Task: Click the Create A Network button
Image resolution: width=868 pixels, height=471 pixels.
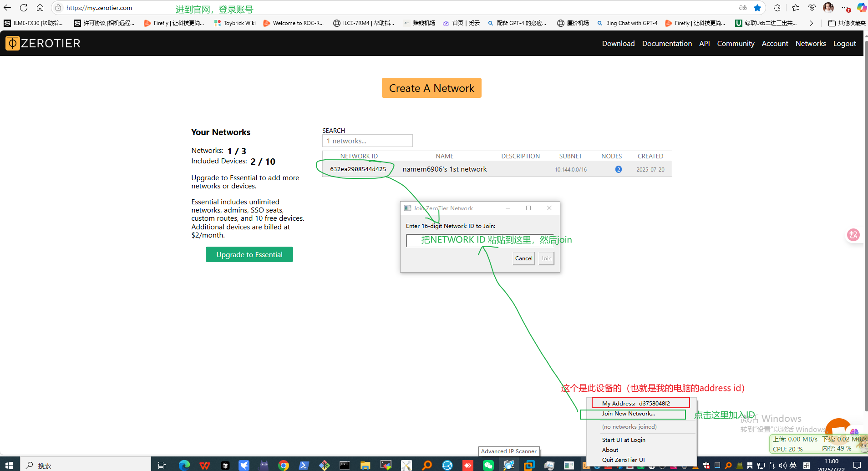Action: 431,88
